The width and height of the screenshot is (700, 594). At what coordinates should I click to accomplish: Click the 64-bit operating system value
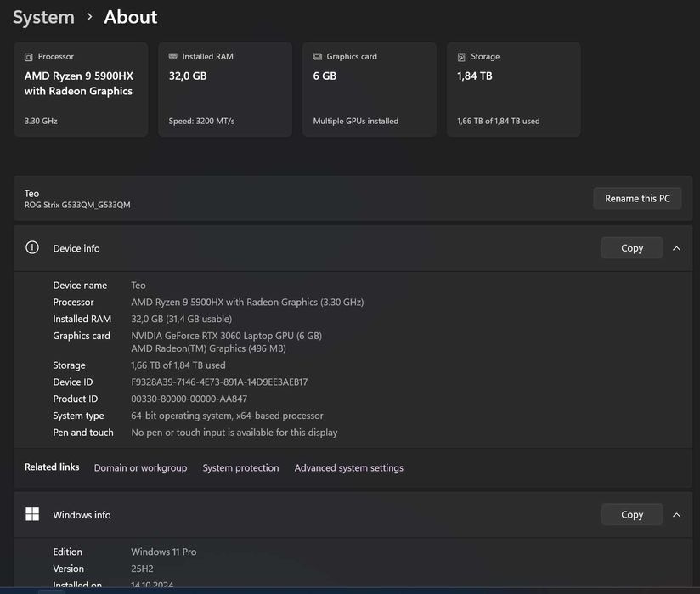227,416
